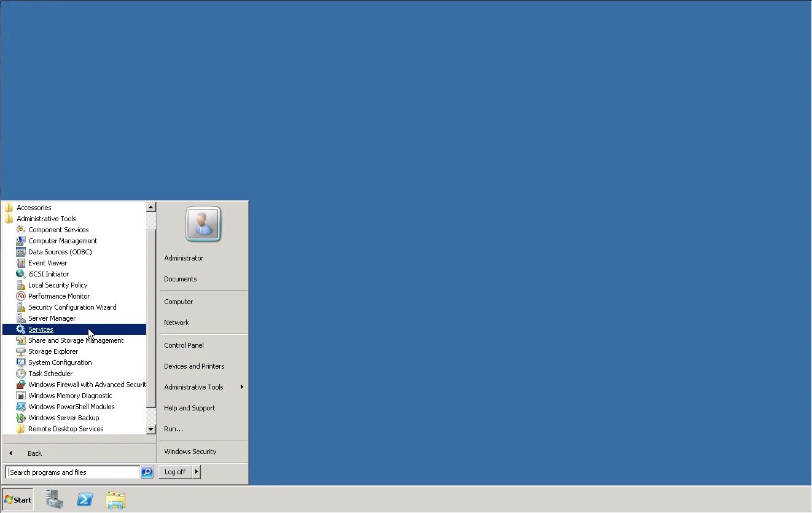The height and width of the screenshot is (513, 812).
Task: Launch the Windows Memory Diagnostic icon
Action: click(x=21, y=396)
